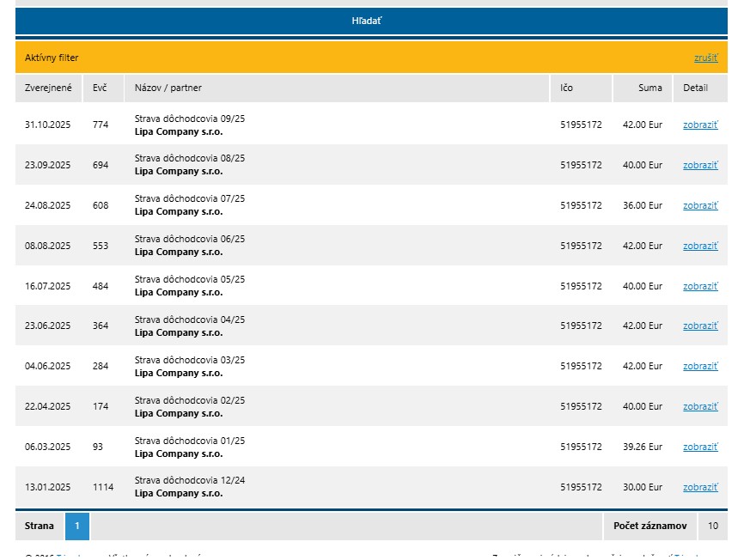The width and height of the screenshot is (744, 560).
Task: Click the Zverejnené column header
Action: click(x=48, y=88)
